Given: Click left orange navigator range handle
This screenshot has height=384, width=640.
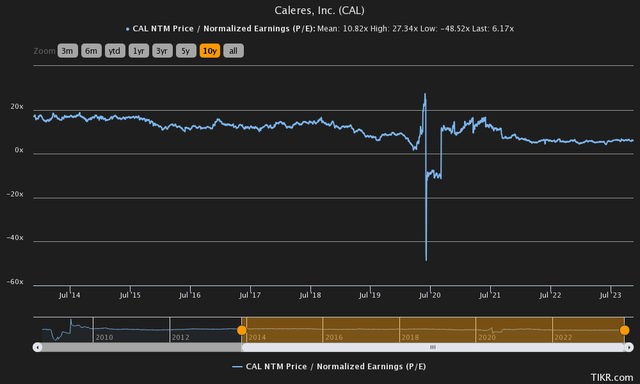Looking at the screenshot, I should [242, 330].
